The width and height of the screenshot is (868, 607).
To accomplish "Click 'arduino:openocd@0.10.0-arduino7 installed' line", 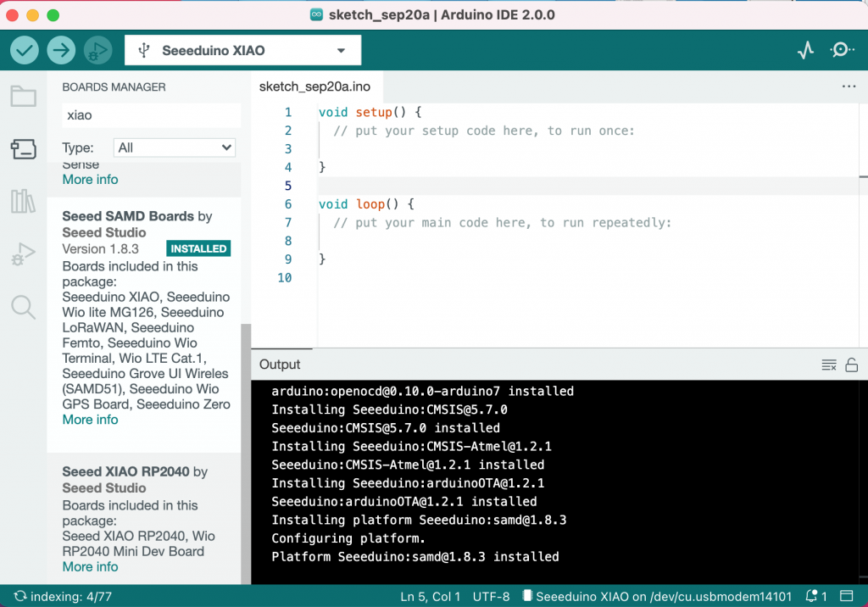I will pos(422,391).
